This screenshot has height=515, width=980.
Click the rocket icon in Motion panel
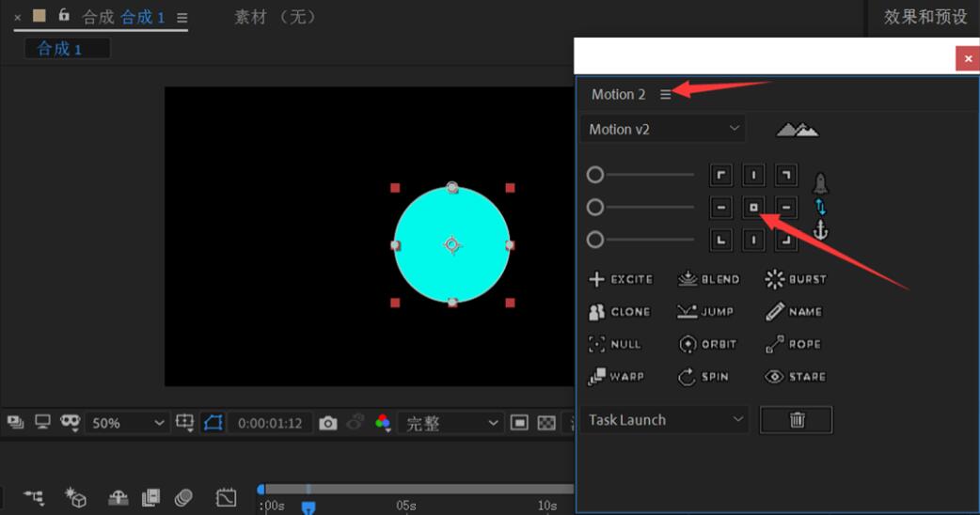click(820, 183)
